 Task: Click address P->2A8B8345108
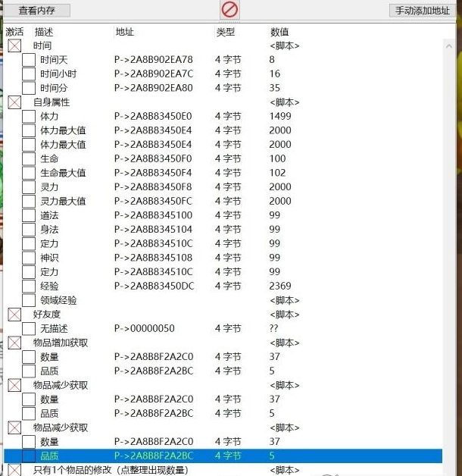coord(154,258)
